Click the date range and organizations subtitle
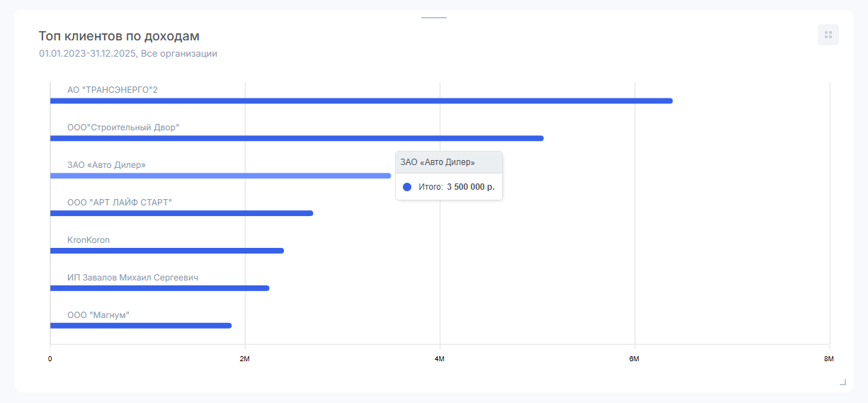Image resolution: width=868 pixels, height=403 pixels. 128,53
